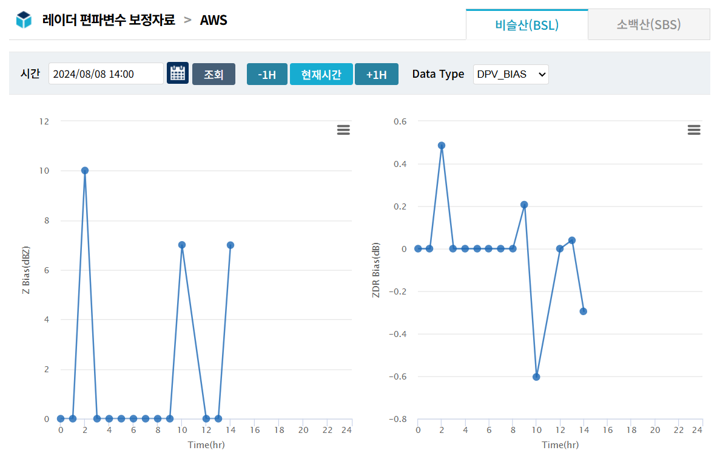Open Z Bias chart hamburger menu

tap(343, 130)
